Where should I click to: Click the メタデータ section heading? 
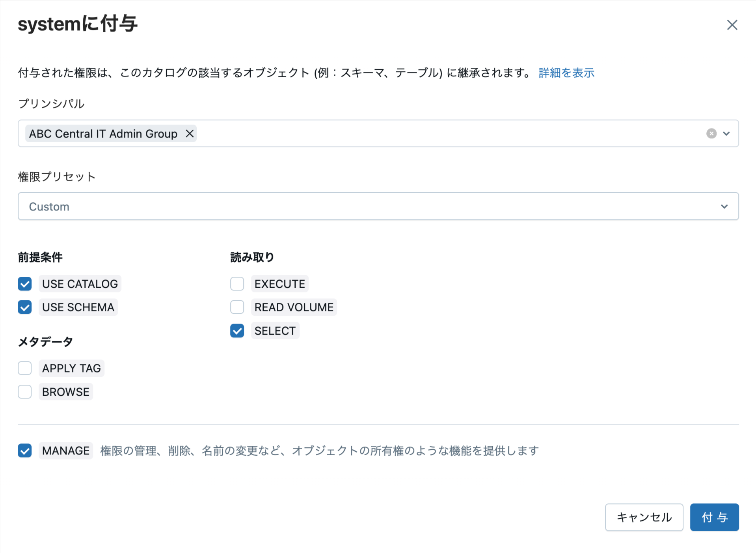(46, 342)
